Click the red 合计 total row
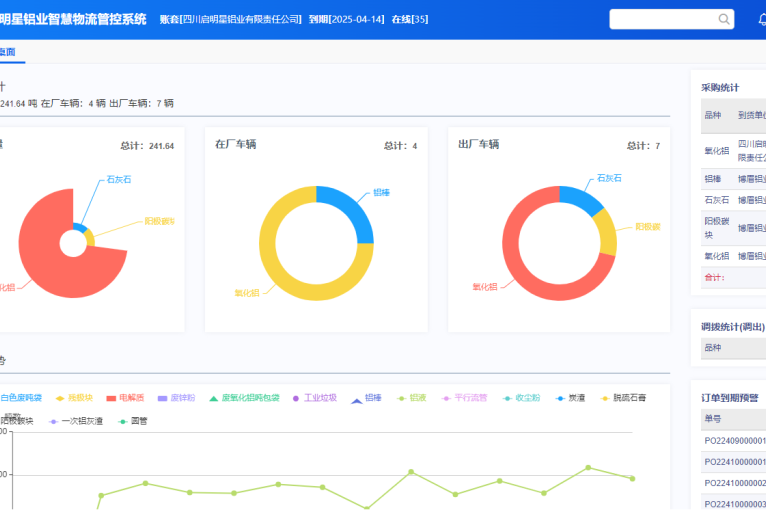This screenshot has width=766, height=510. [734, 277]
